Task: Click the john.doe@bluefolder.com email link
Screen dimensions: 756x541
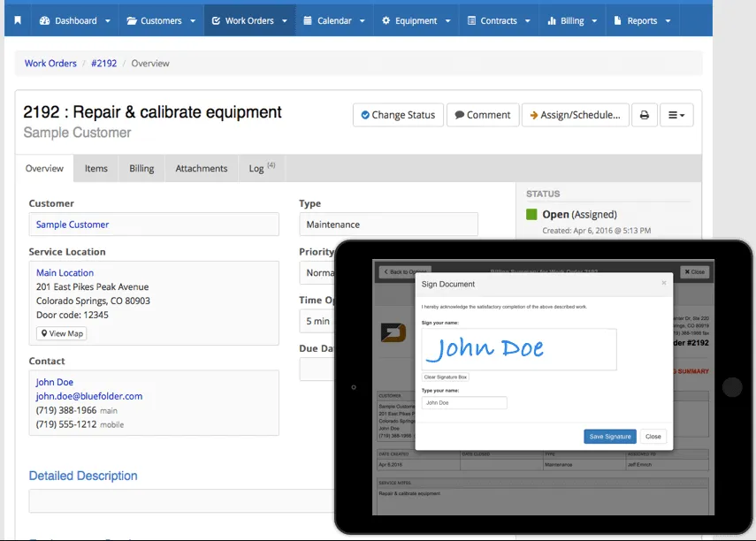Action: click(x=89, y=396)
